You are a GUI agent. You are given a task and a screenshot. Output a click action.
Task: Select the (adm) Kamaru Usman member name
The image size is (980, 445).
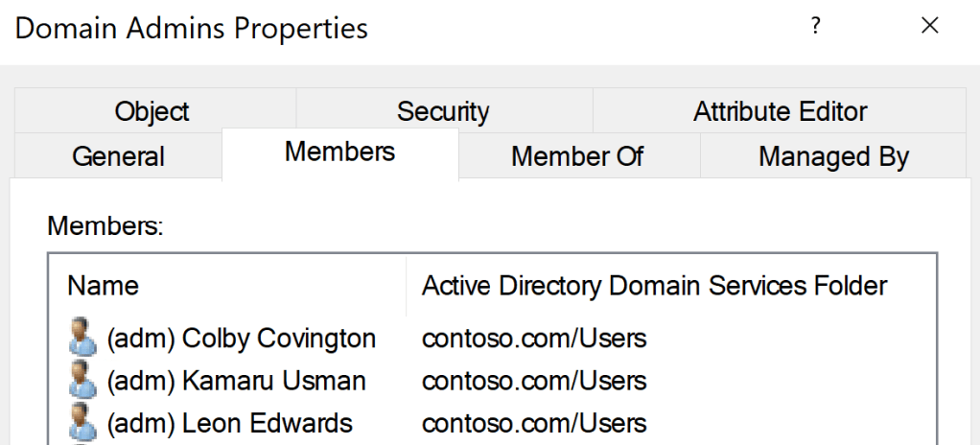point(236,381)
